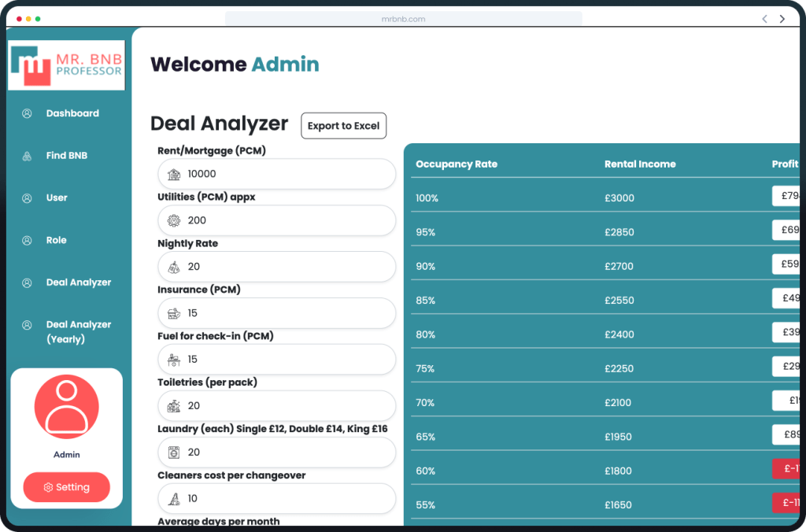806x532 pixels.
Task: Click the Cleaners cost field icon
Action: click(x=174, y=499)
